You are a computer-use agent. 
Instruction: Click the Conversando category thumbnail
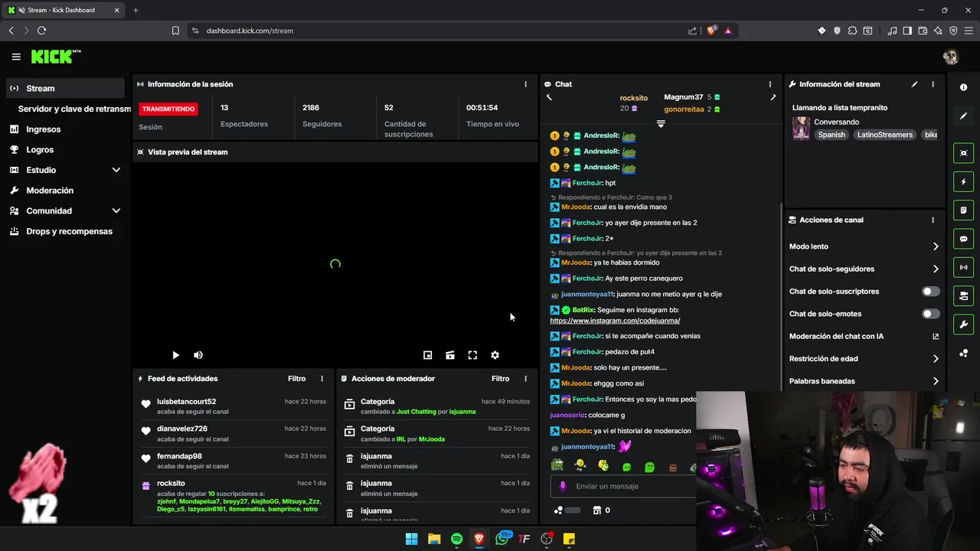point(801,128)
